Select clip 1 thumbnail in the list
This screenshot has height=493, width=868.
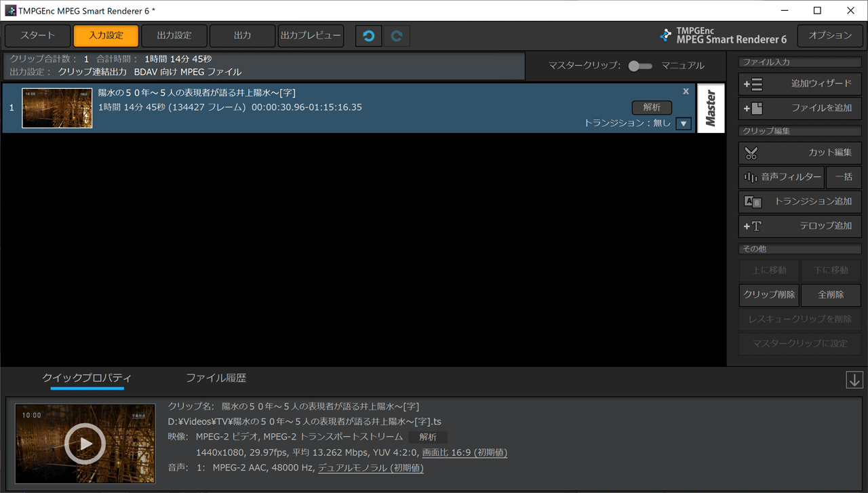tap(57, 108)
